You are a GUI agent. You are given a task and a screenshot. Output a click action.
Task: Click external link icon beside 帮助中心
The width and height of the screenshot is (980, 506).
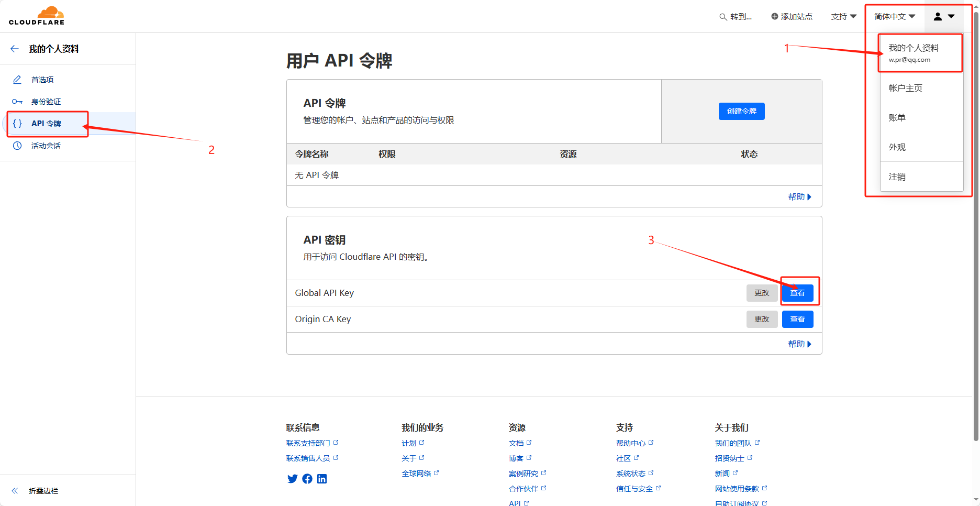[x=651, y=443]
